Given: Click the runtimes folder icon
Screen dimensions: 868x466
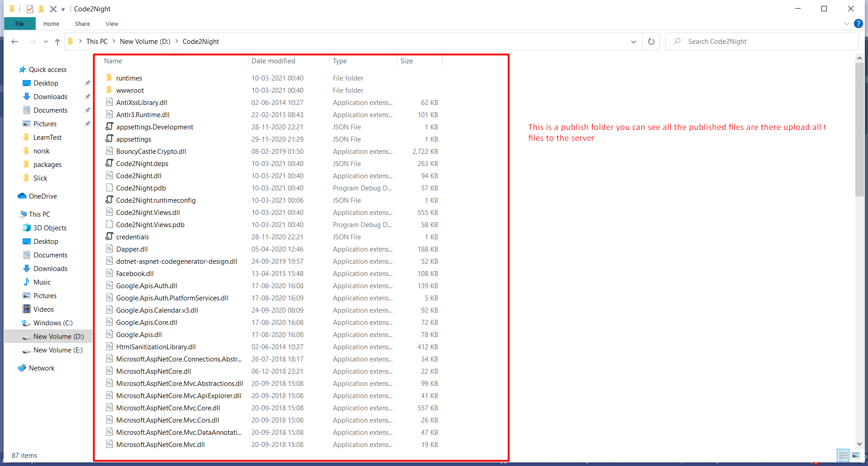Looking at the screenshot, I should 109,78.
